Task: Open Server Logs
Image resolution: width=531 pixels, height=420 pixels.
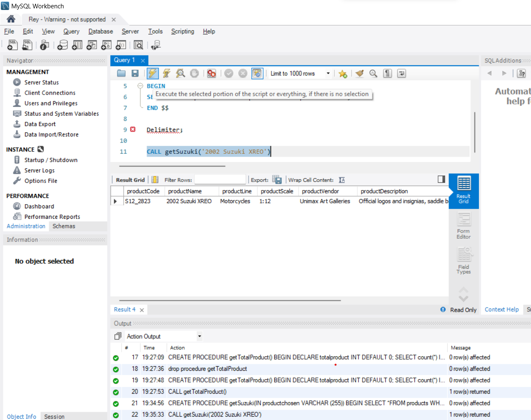Action: [x=39, y=170]
